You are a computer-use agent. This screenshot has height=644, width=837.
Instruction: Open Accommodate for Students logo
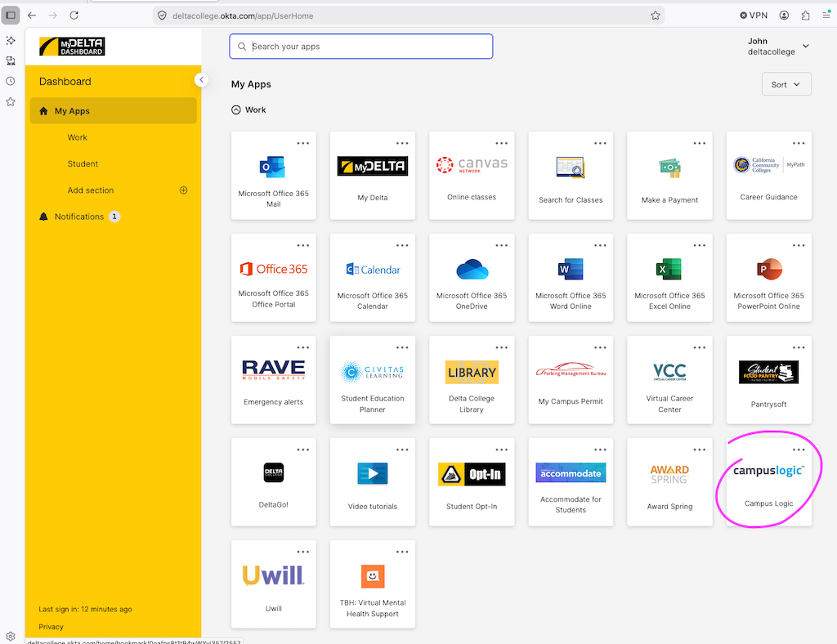pos(571,472)
